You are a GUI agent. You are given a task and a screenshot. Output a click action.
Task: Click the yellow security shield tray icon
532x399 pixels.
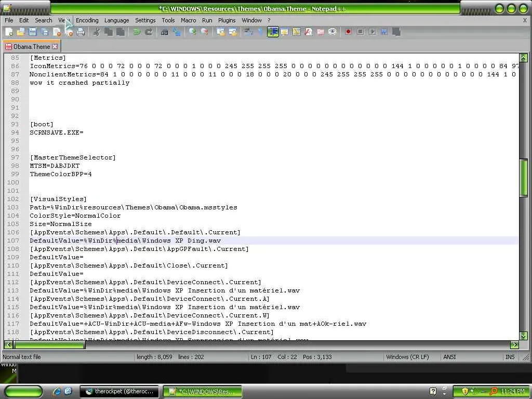coord(465,391)
